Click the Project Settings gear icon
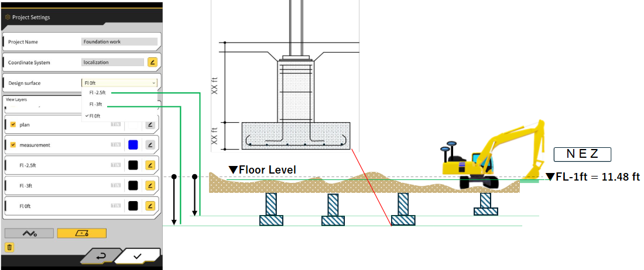The image size is (644, 270). tap(8, 18)
